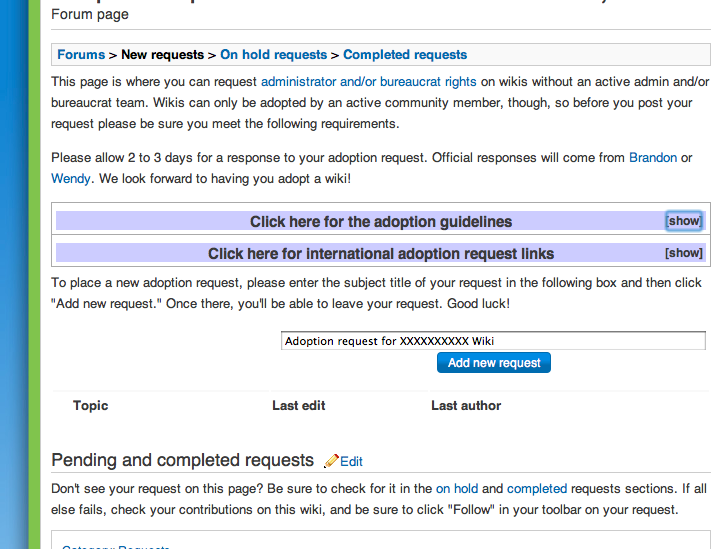
Task: Select the New requests breadcrumb item
Action: [162, 55]
